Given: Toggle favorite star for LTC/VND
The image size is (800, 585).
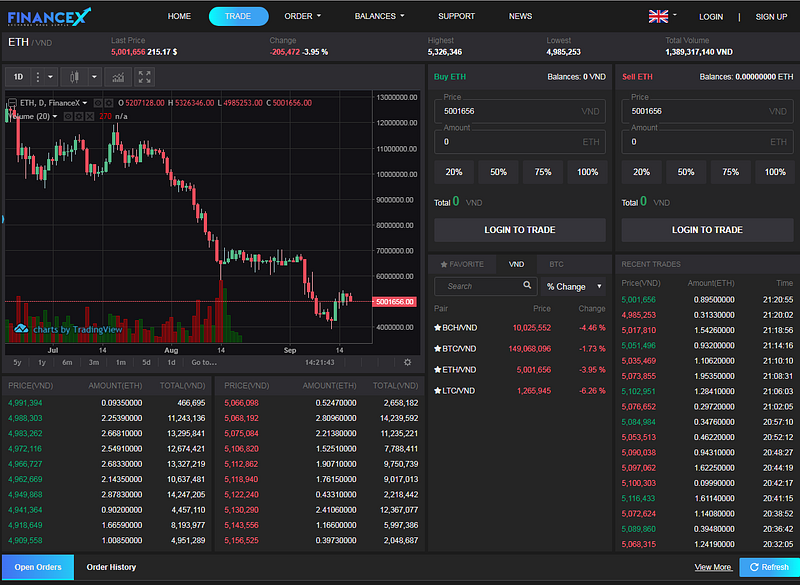Looking at the screenshot, I should (437, 391).
